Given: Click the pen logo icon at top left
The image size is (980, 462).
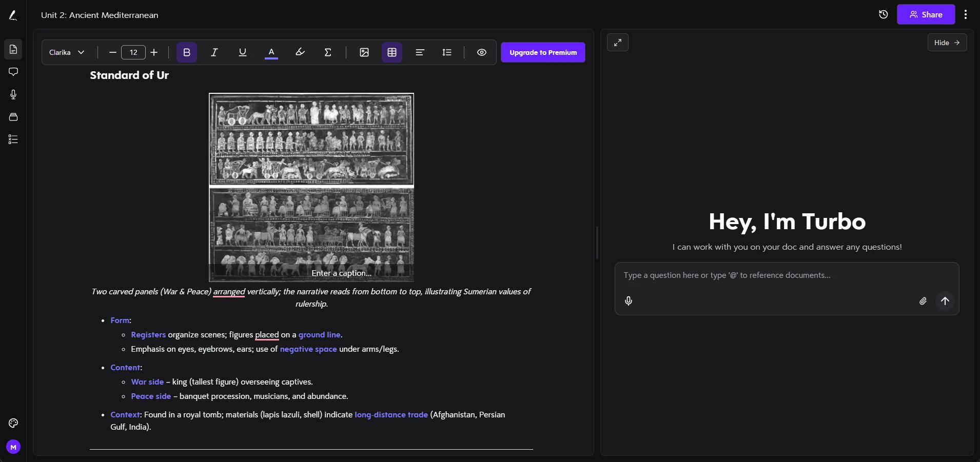Looking at the screenshot, I should click(13, 15).
